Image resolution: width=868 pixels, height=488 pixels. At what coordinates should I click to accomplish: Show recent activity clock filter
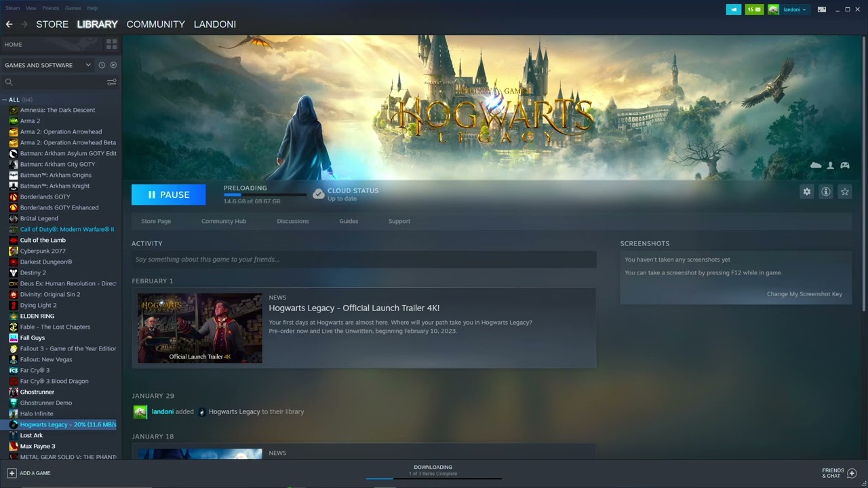pos(102,65)
